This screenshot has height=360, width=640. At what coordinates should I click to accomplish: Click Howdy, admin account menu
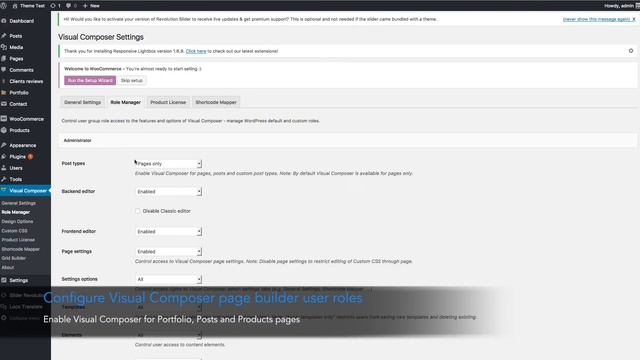pyautogui.click(x=621, y=6)
